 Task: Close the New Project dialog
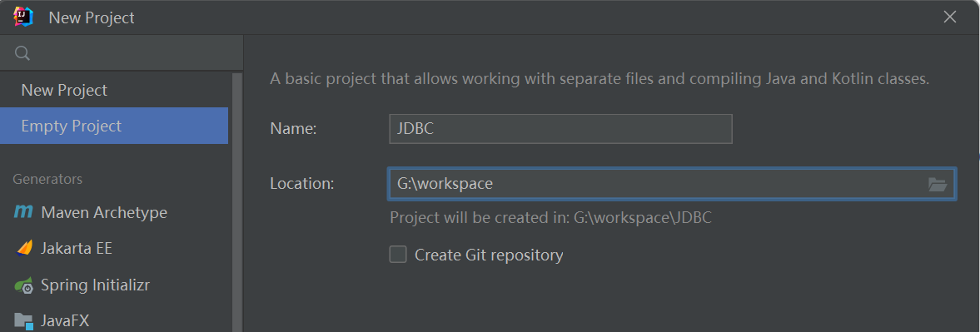(x=950, y=17)
